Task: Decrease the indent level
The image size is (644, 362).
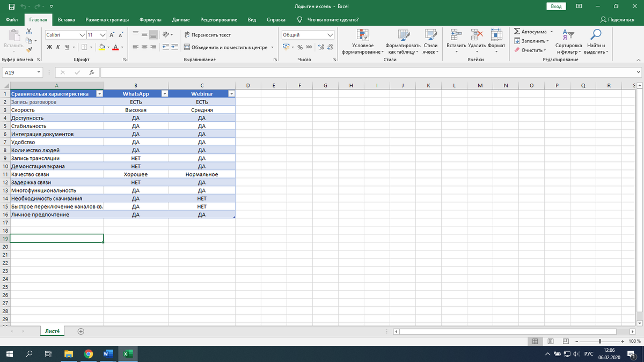Action: click(166, 47)
